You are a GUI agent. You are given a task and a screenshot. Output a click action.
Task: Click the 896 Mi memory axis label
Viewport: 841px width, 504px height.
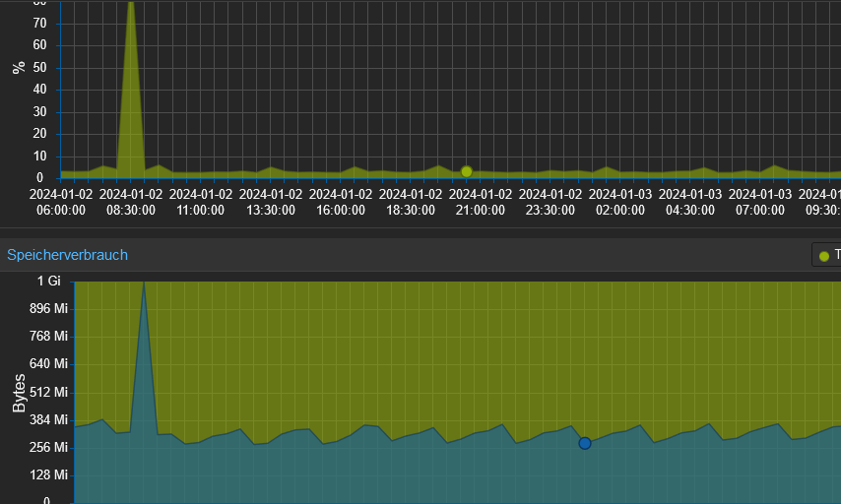[x=49, y=308]
